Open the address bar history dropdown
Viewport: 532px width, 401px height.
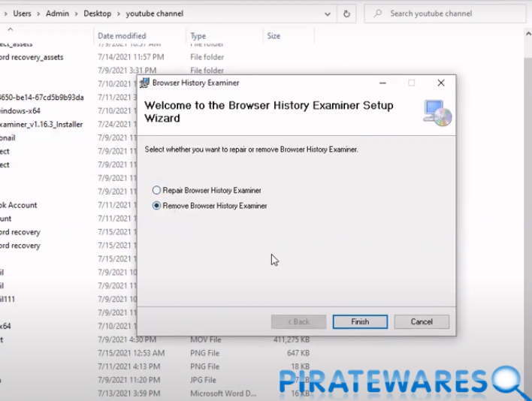click(x=328, y=14)
